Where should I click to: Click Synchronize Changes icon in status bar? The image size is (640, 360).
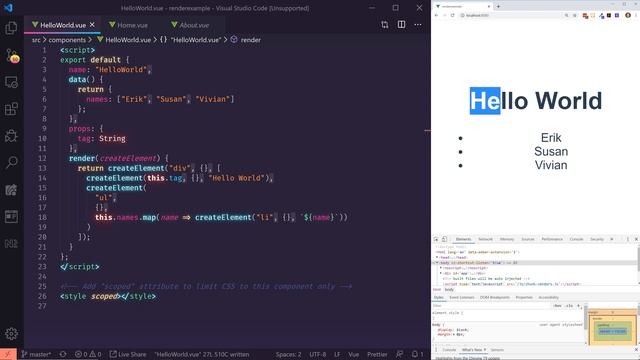click(x=63, y=354)
